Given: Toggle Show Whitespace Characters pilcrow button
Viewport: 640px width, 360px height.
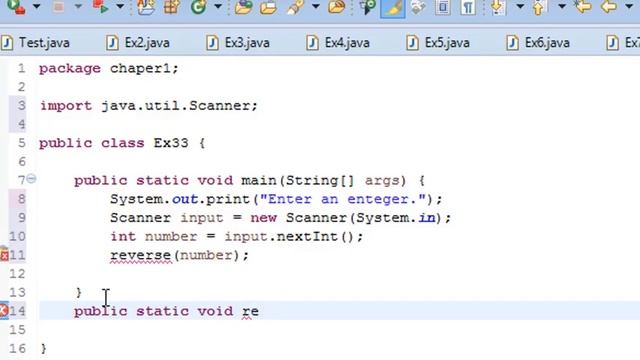Looking at the screenshot, I should [x=468, y=7].
